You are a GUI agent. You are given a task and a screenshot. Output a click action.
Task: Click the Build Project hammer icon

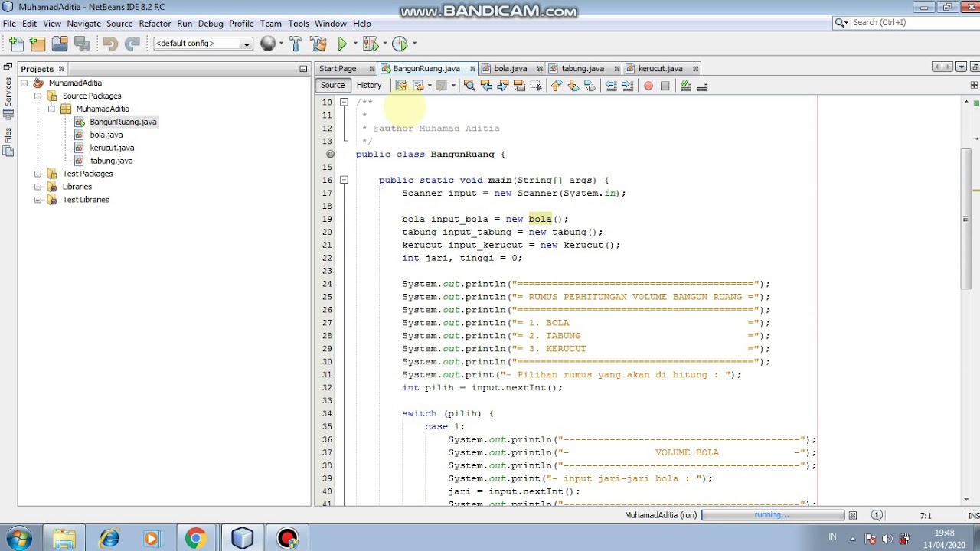click(x=296, y=44)
